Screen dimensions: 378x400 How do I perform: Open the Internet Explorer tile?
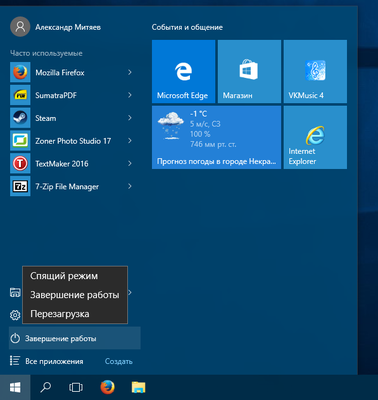tap(315, 137)
